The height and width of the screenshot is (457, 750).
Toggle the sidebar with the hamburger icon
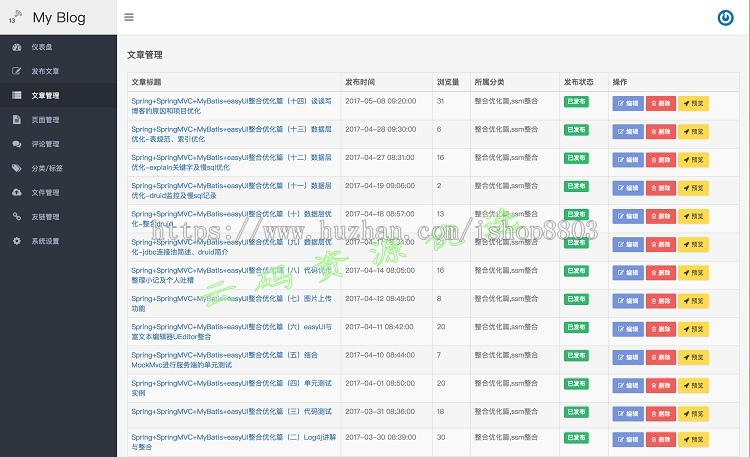tap(129, 17)
